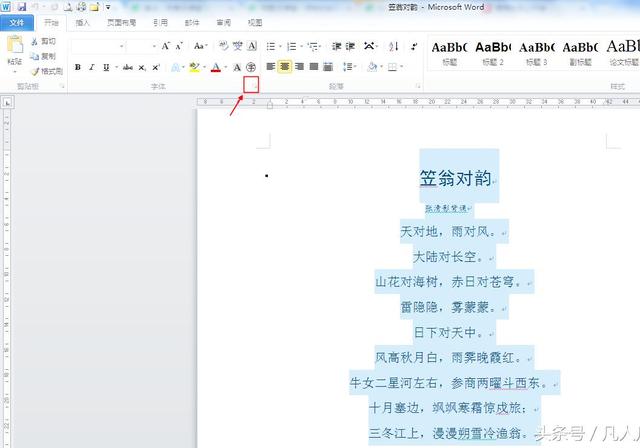Toggle Show/Hide paragraph marks
The image size is (640, 448).
point(414,47)
